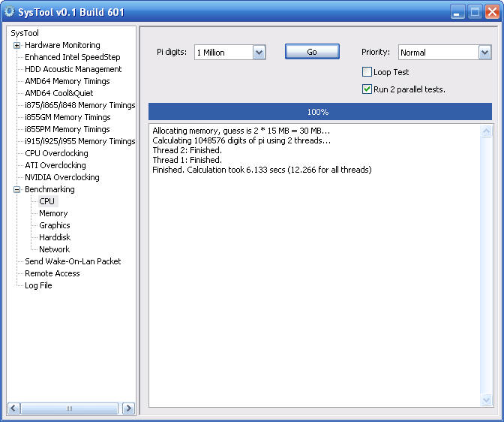Viewport: 504px width, 422px height.
Task: Select the Benchmarking tree item
Action: (x=49, y=189)
